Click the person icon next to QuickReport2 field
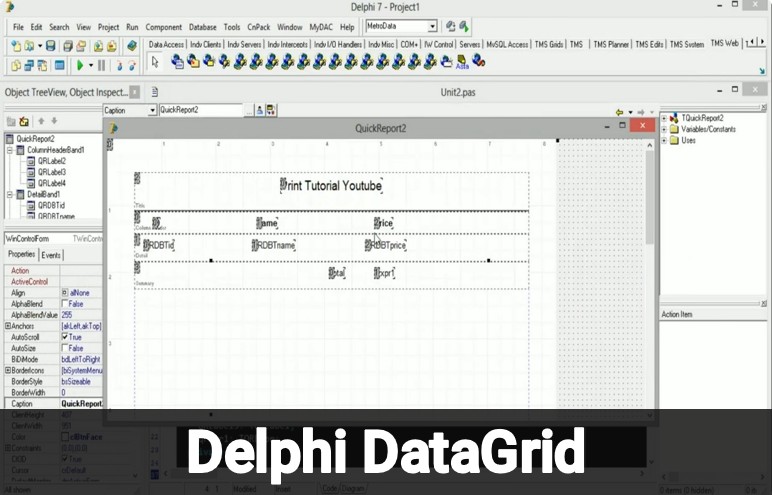Viewport: 772px width, 495px height. 259,110
